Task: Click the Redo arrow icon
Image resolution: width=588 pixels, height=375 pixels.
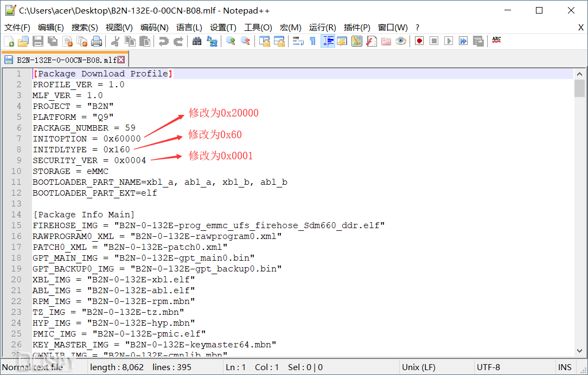Action: (178, 41)
